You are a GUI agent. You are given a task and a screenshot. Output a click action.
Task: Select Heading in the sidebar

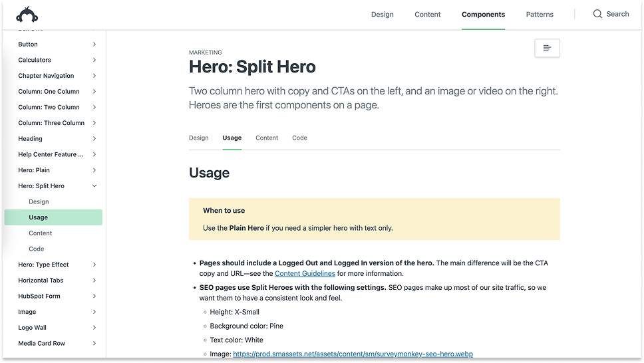coord(31,139)
